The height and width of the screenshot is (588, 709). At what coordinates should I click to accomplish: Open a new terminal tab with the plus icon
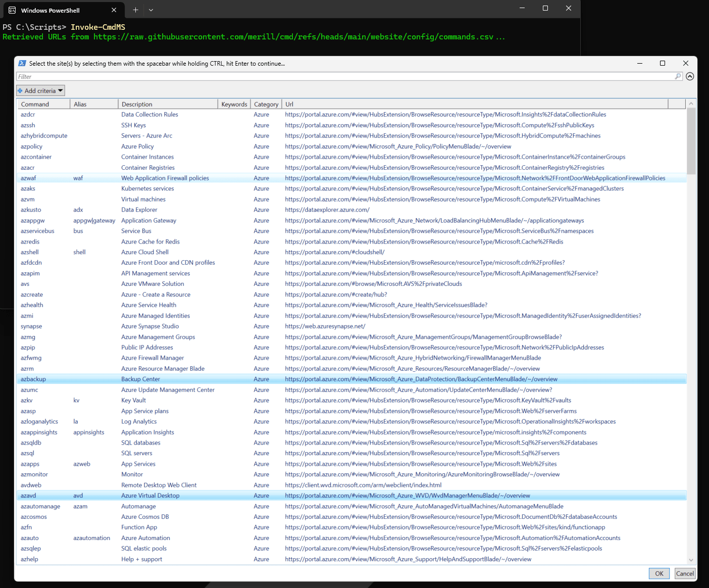click(135, 10)
